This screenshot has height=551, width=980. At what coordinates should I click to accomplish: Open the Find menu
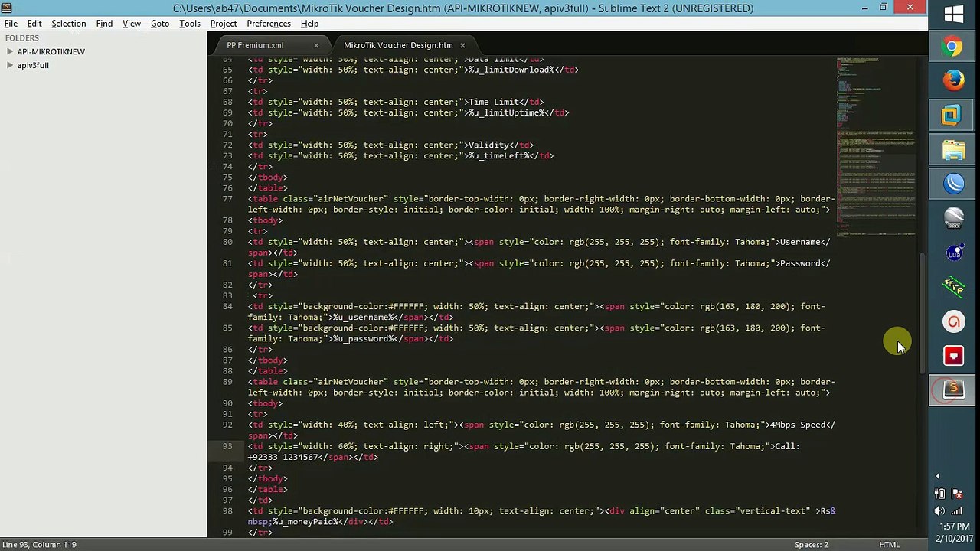[104, 24]
